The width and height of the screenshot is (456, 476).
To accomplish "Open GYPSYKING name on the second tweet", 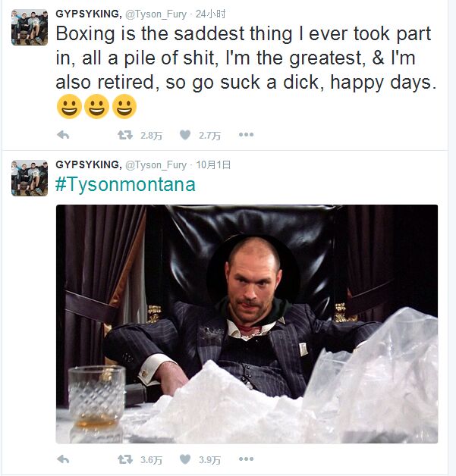I will (88, 164).
